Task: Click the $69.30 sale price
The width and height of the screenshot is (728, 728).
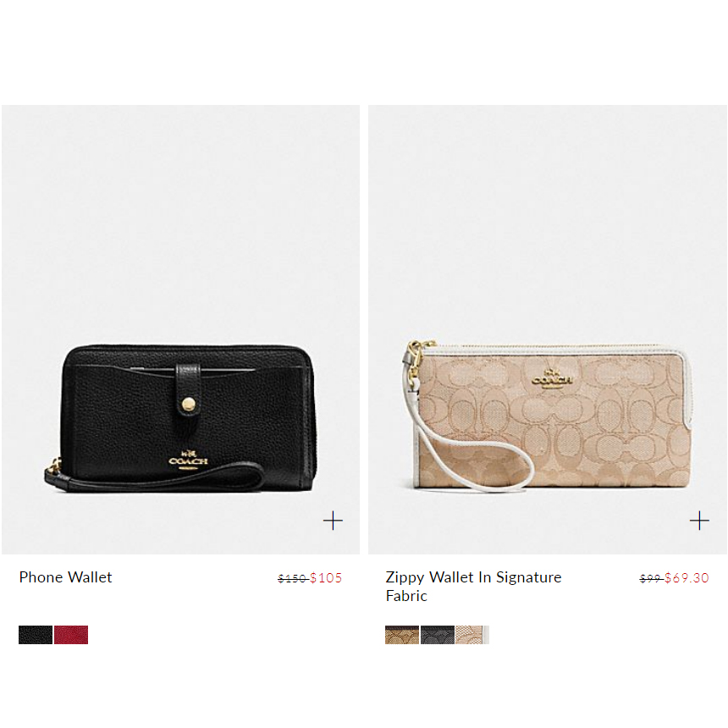Action: 687,578
